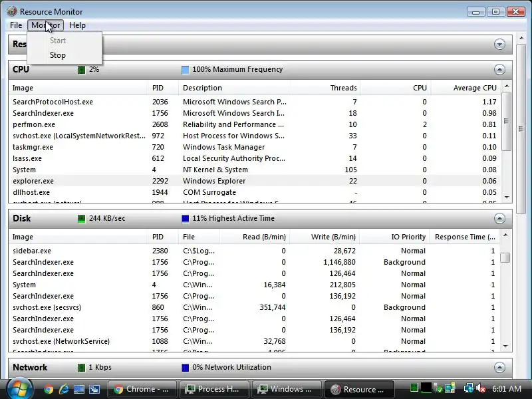Screen dimensions: 532x399
Task: Close the open Monitor menu
Action: (x=45, y=25)
